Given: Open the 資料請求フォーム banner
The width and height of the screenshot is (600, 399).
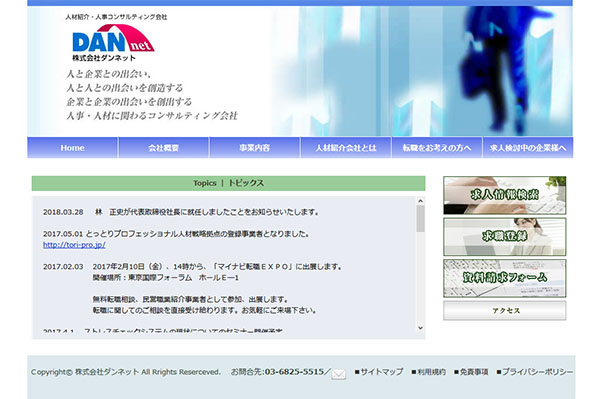Looking at the screenshot, I should tap(504, 278).
